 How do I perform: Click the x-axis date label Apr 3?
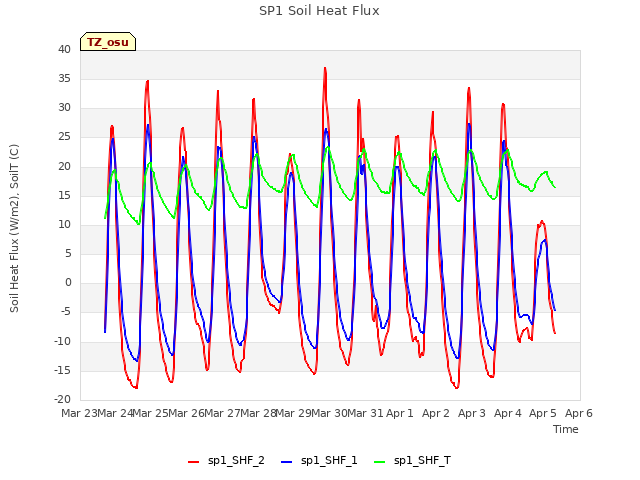472,413
